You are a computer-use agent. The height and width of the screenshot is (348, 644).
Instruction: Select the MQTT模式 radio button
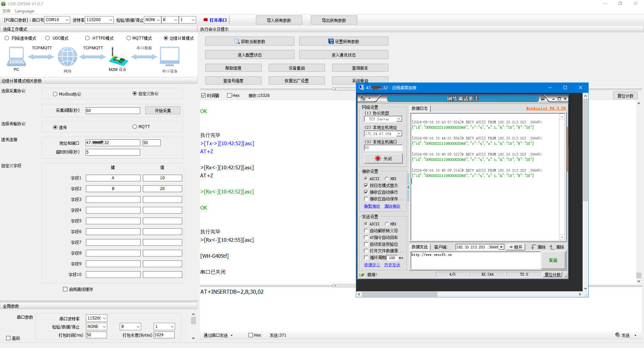point(128,38)
